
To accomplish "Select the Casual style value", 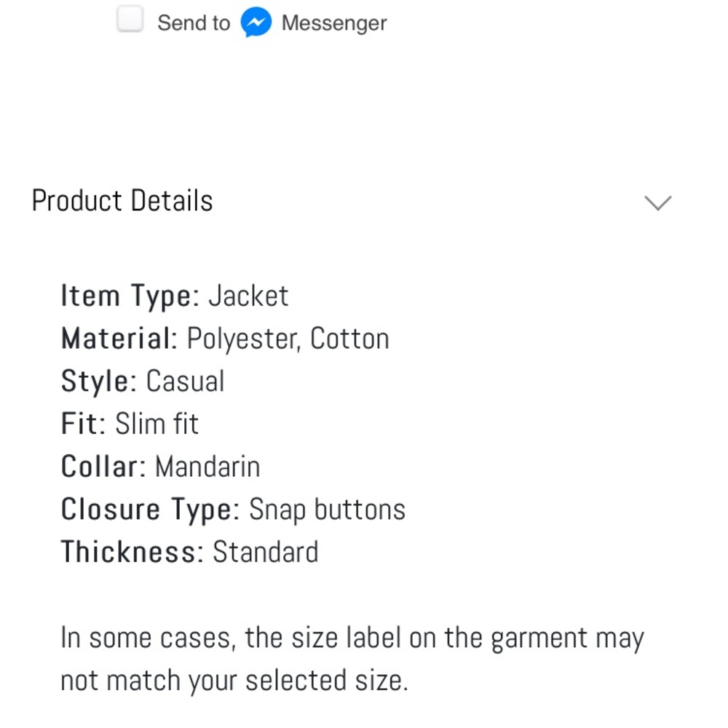I will coord(185,381).
